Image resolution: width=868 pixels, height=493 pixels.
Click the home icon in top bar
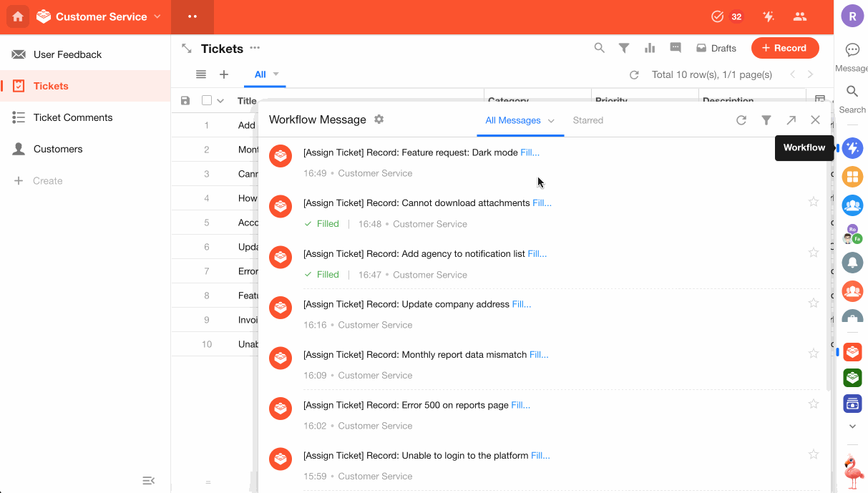[18, 16]
